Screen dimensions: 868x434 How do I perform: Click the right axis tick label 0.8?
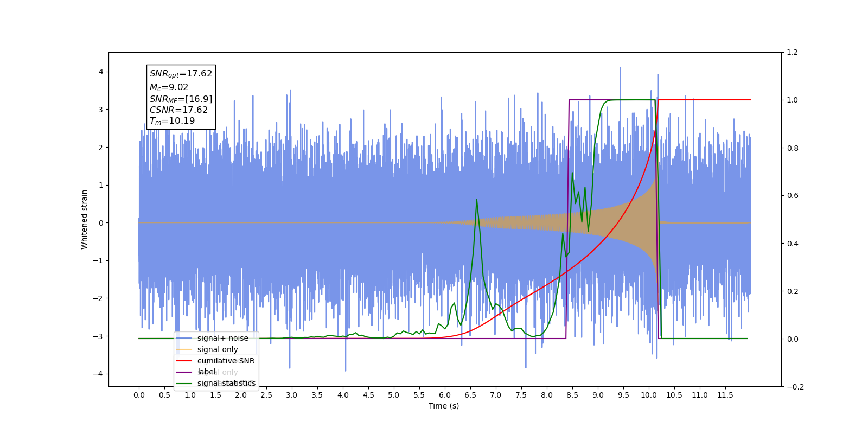(792, 148)
